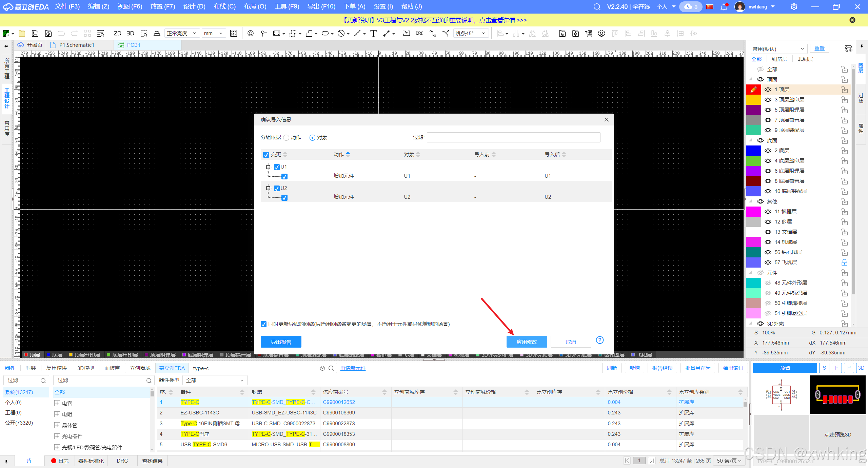868x468 pixels.
Task: Open the 布线 (C) menu
Action: (x=224, y=6)
